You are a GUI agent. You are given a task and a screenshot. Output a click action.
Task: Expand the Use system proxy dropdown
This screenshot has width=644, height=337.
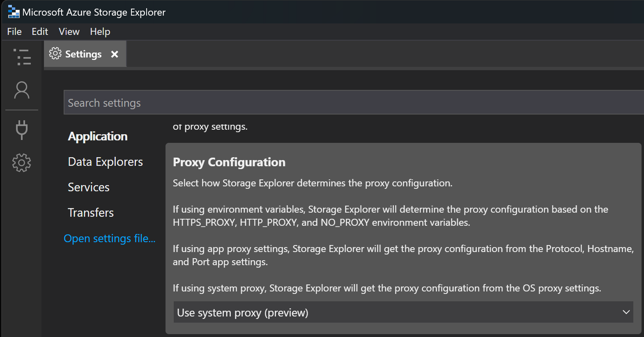[402, 312]
